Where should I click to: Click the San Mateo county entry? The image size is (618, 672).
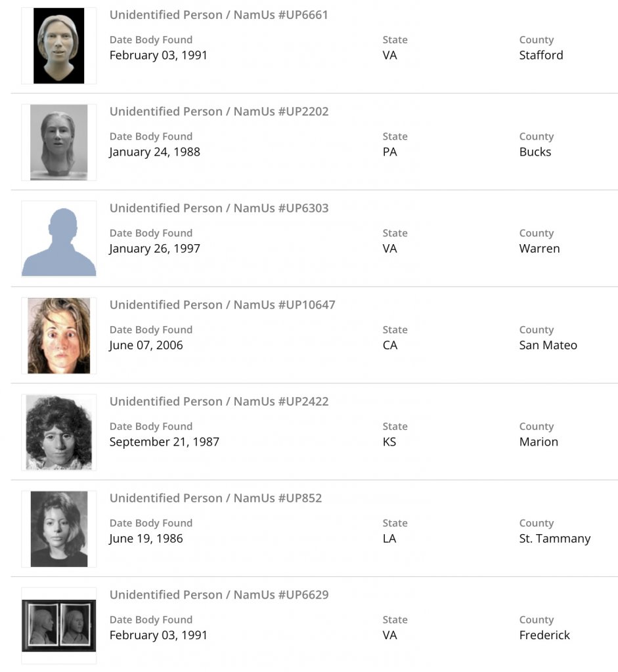point(548,345)
